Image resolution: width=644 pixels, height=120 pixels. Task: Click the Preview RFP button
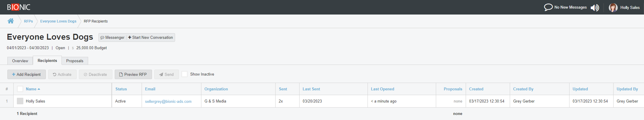[x=133, y=74]
